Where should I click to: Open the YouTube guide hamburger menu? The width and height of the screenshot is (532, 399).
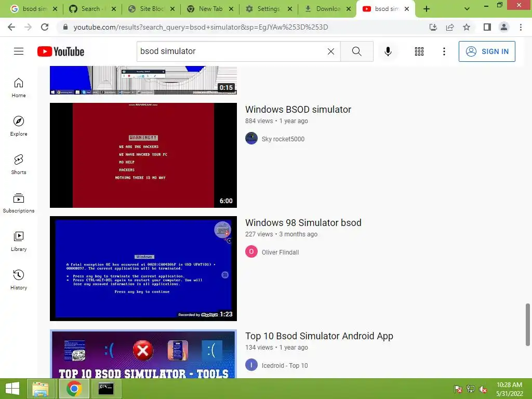pos(19,51)
